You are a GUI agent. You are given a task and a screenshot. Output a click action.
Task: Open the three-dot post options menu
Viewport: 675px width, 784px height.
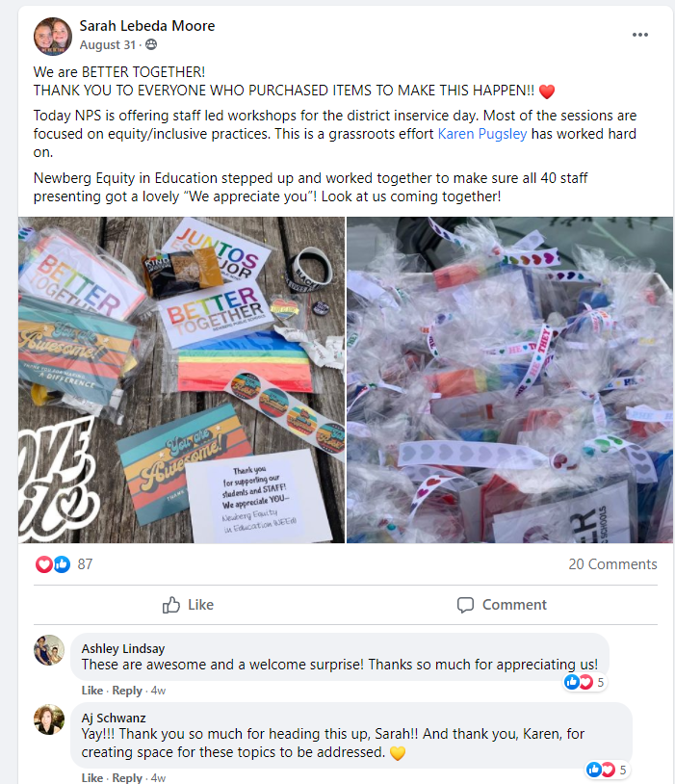click(640, 35)
